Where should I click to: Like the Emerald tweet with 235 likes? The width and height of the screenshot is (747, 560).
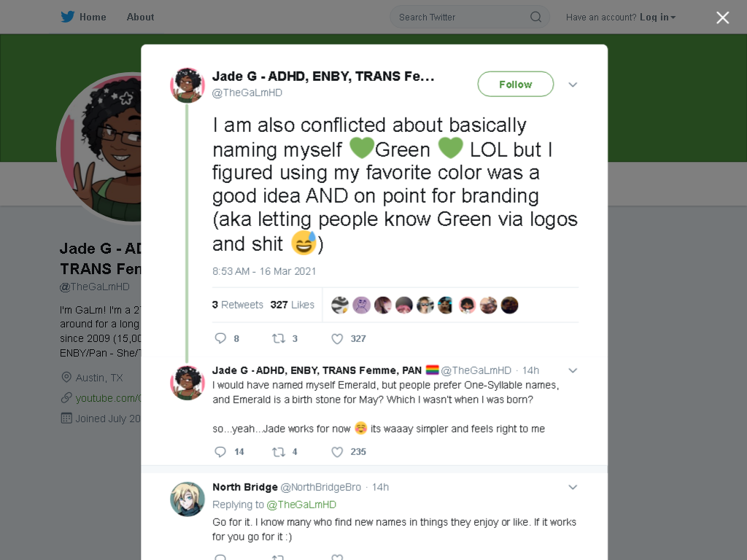coord(337,452)
